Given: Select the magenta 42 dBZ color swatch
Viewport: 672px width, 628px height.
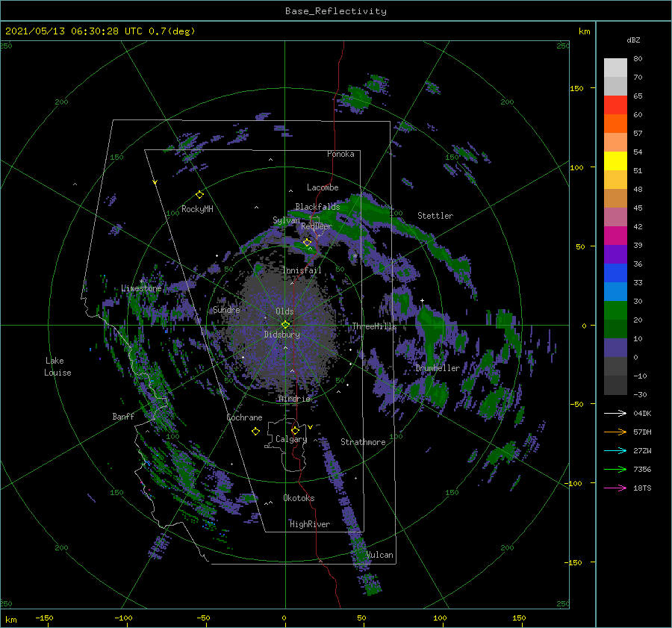Looking at the screenshot, I should 615,236.
